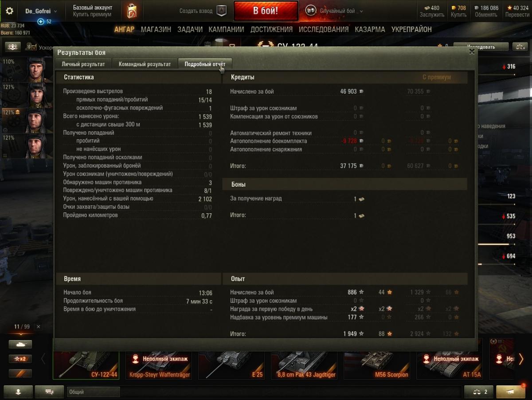Open the premium shop bag icon
This screenshot has width=532, height=400.
132,11
